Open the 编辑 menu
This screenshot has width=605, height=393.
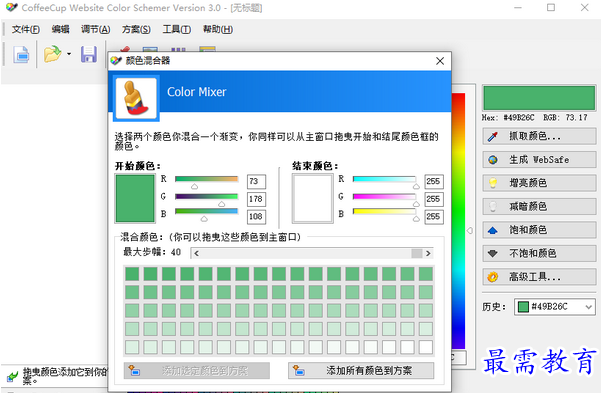(x=60, y=29)
